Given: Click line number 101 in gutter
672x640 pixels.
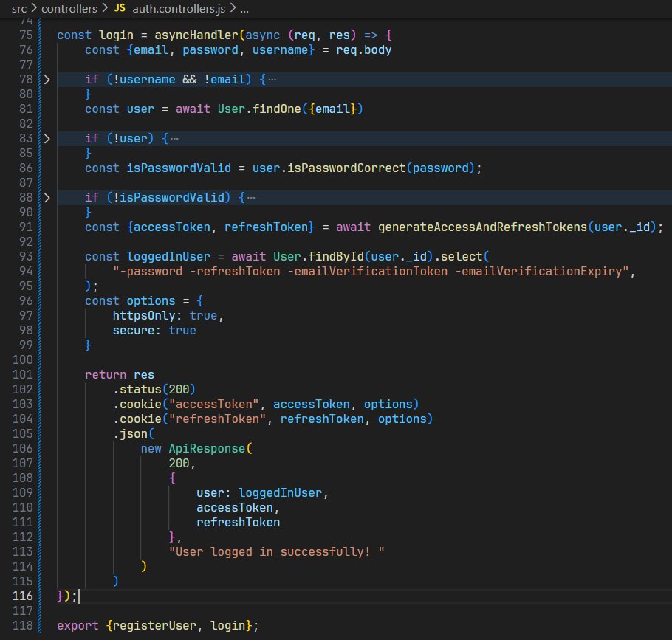Looking at the screenshot, I should [23, 374].
